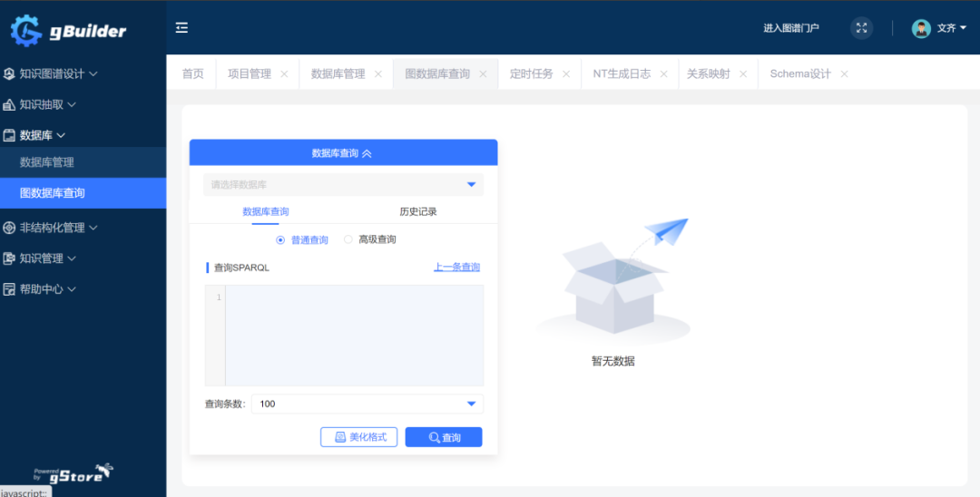
Task: Open the 历史记录 sub-tab
Action: [x=418, y=211]
